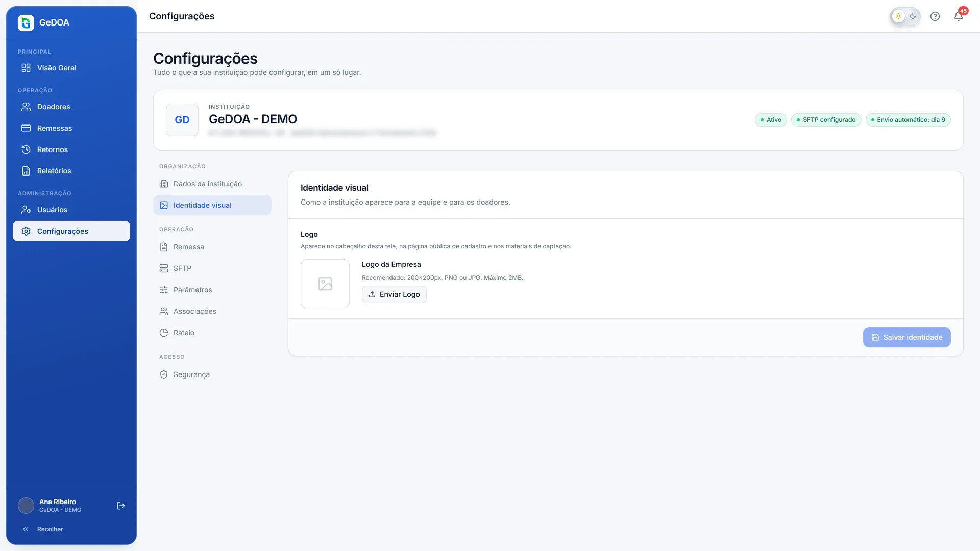Image resolution: width=980 pixels, height=551 pixels.
Task: Click Ana Ribeiro user avatar
Action: 26,506
